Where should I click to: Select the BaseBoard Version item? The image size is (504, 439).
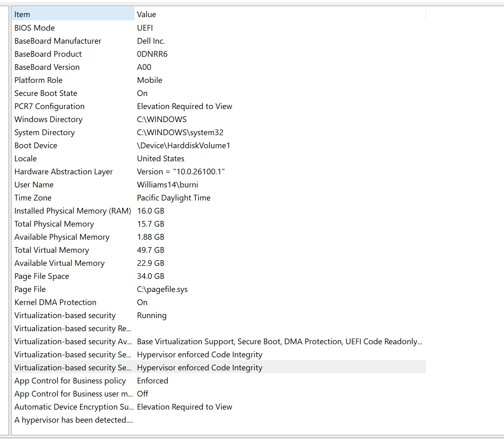(x=47, y=67)
